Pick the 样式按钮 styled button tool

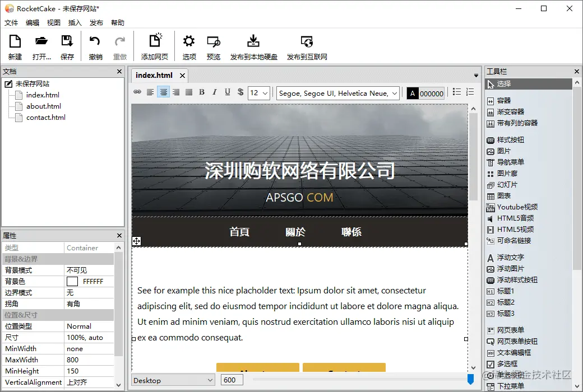click(x=510, y=140)
